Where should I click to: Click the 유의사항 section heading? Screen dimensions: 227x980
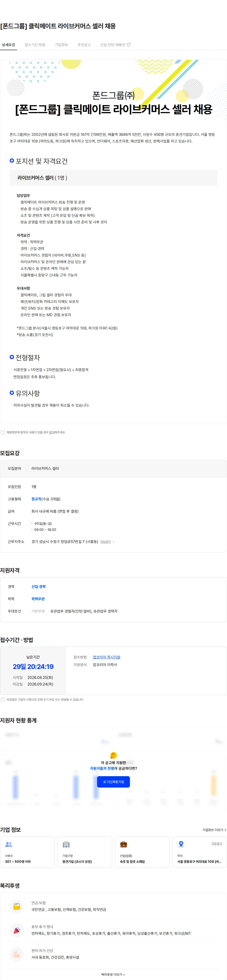(x=28, y=393)
